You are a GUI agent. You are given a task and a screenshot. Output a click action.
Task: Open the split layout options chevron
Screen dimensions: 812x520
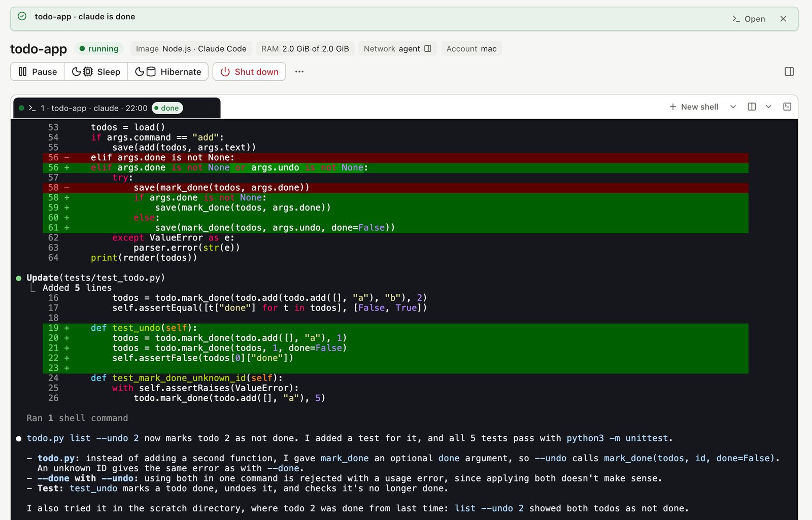pyautogui.click(x=768, y=107)
